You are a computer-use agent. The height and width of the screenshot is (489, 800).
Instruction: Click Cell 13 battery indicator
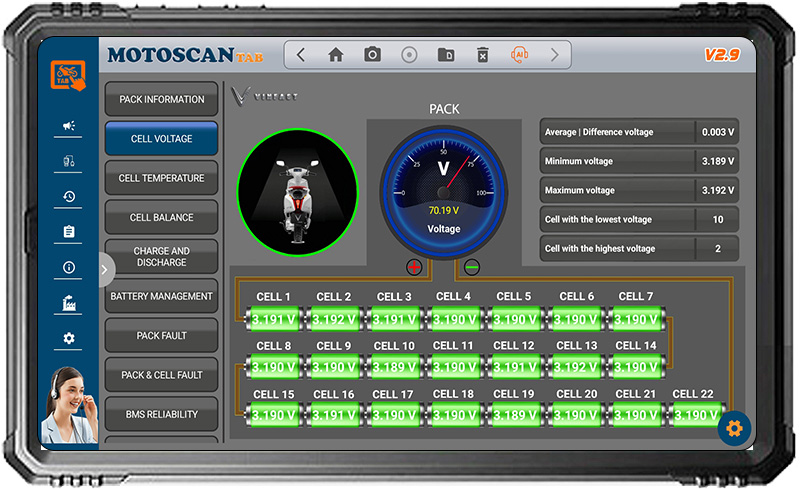[575, 367]
